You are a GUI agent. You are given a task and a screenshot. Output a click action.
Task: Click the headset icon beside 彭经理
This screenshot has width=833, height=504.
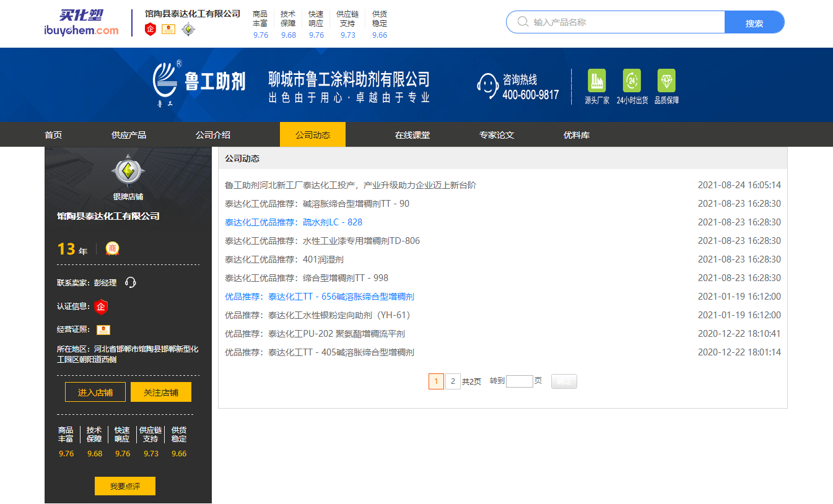coord(130,282)
